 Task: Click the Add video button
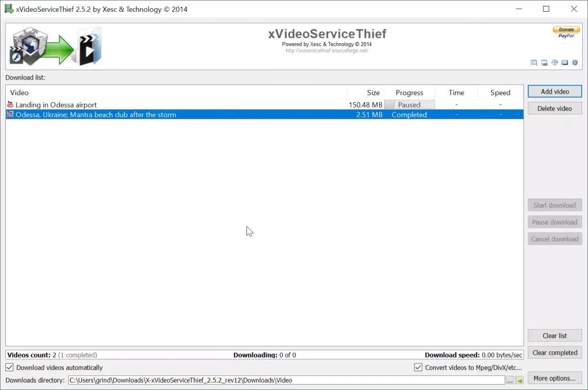pyautogui.click(x=555, y=91)
